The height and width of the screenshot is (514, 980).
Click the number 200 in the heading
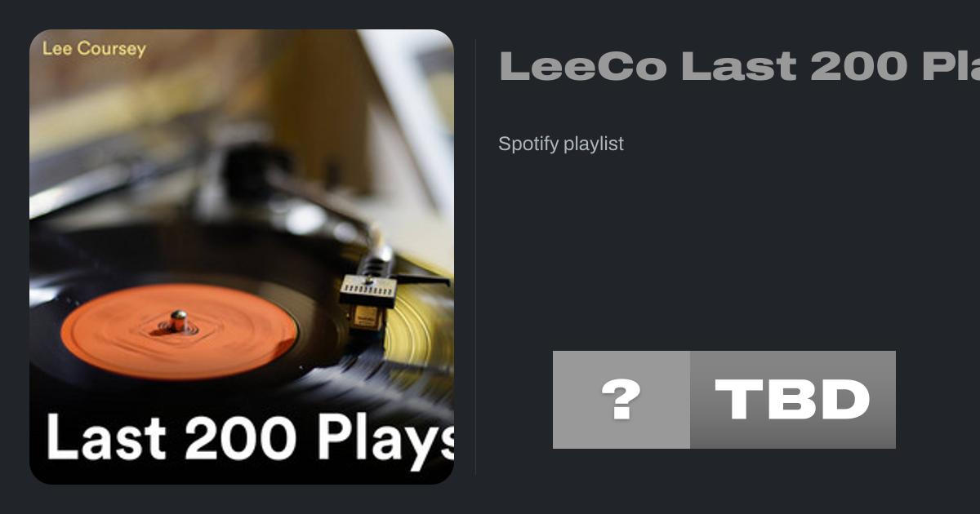pyautogui.click(x=859, y=66)
